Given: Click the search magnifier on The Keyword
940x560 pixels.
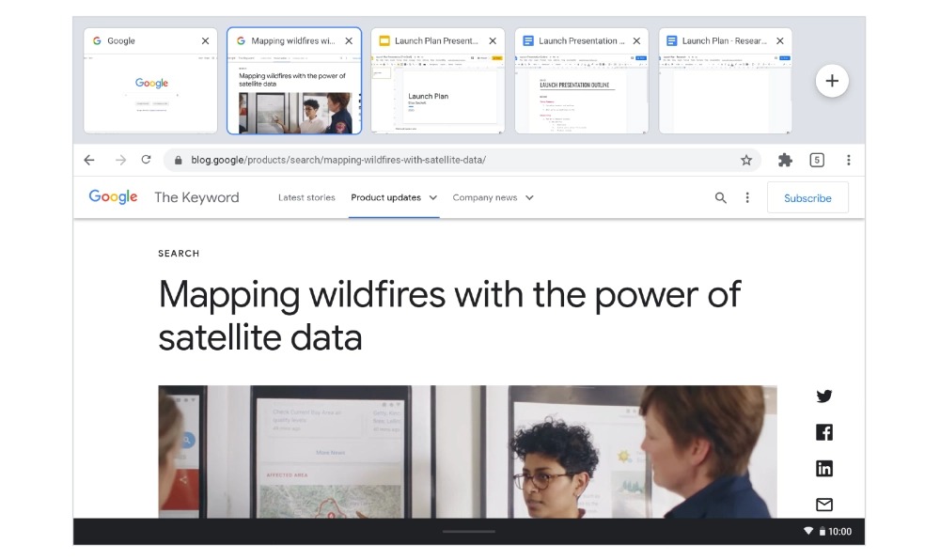Looking at the screenshot, I should click(721, 197).
